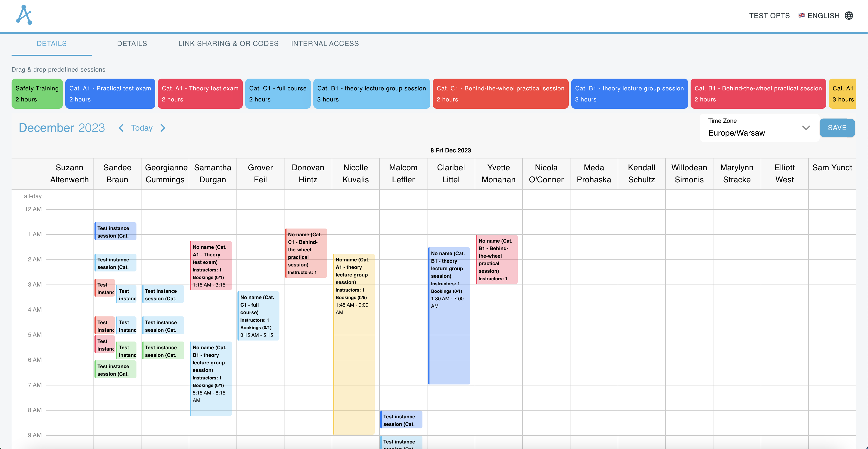Click Today to jump to current date
The image size is (868, 449).
[141, 128]
